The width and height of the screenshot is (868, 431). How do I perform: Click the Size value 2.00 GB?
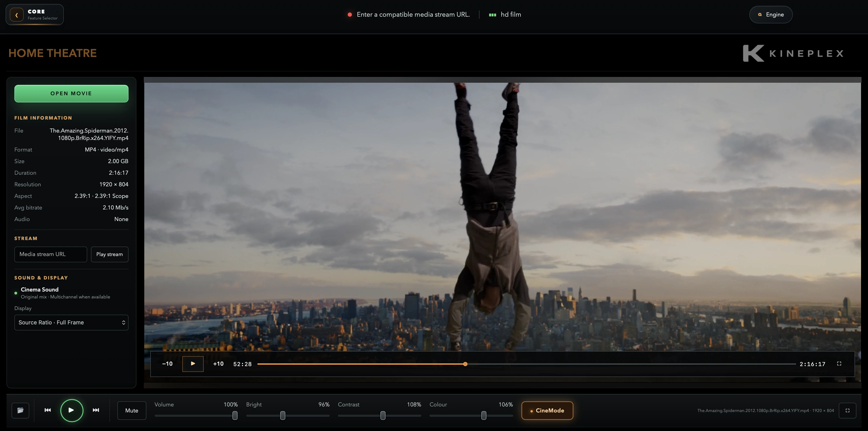tap(118, 161)
